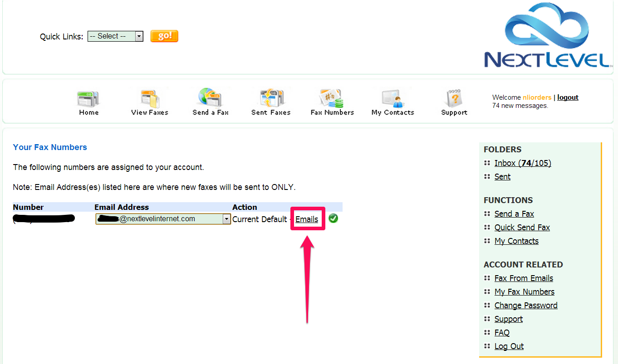Expand the email address dropdown arrow
The height and width of the screenshot is (364, 618).
(x=226, y=218)
